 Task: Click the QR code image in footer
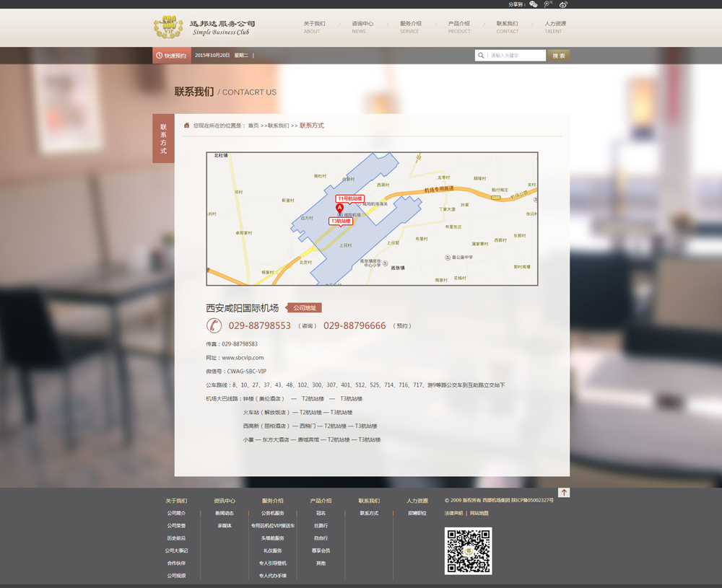pyautogui.click(x=468, y=550)
